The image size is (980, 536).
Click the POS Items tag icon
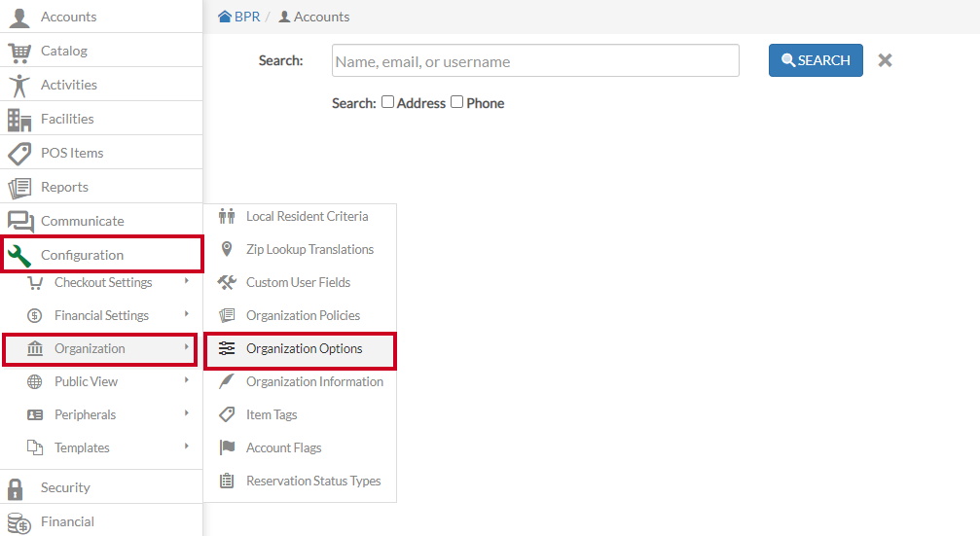[19, 154]
